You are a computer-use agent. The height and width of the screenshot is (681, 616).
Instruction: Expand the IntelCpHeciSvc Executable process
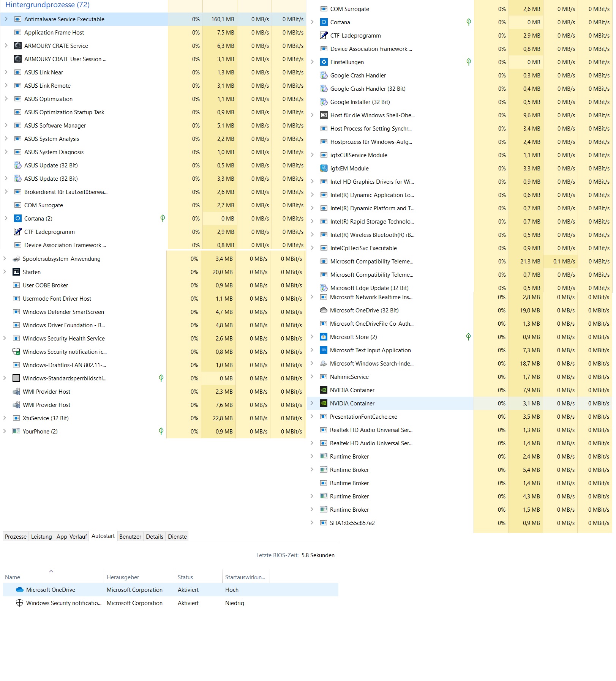312,248
